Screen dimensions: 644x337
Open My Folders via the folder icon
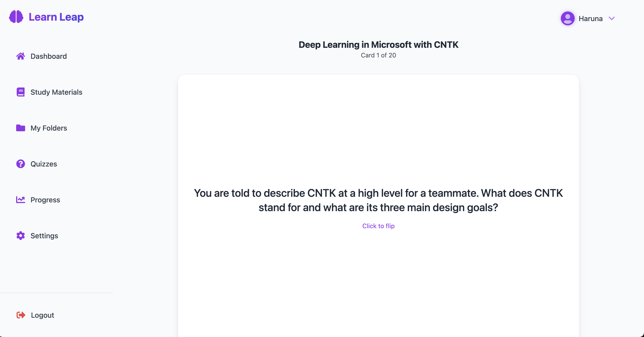[x=20, y=128]
